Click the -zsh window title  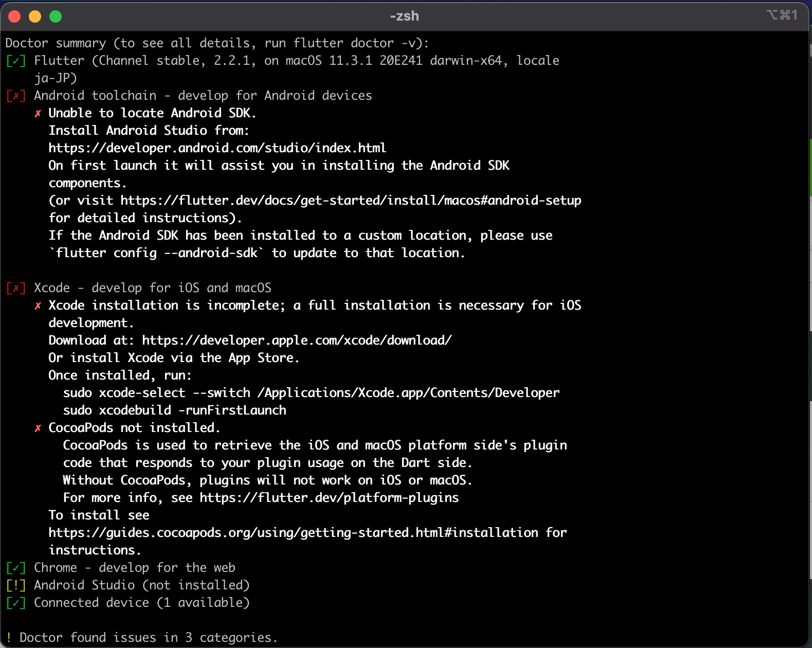pyautogui.click(x=405, y=16)
